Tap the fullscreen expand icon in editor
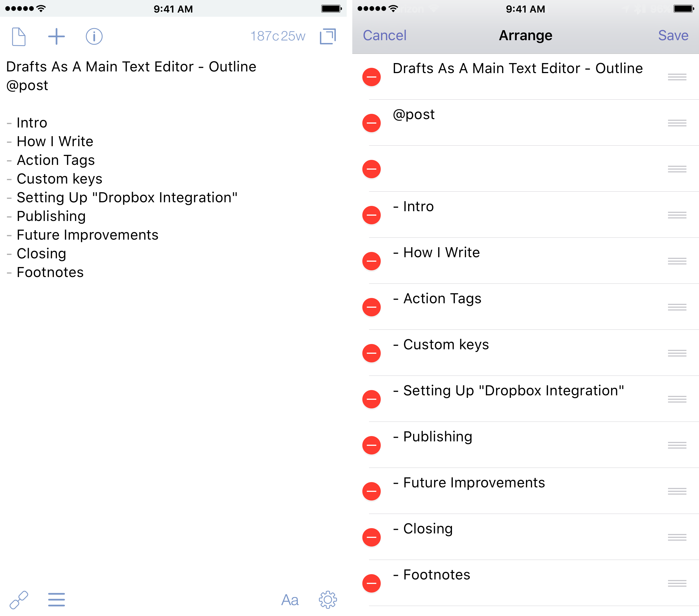 point(328,37)
